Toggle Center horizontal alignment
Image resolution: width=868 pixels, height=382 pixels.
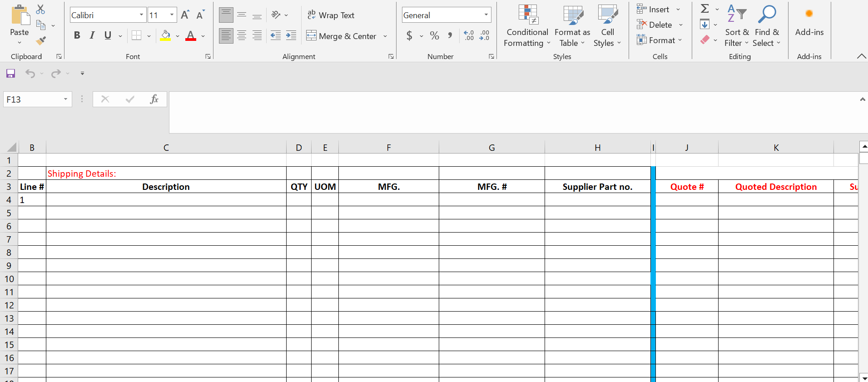pos(242,35)
